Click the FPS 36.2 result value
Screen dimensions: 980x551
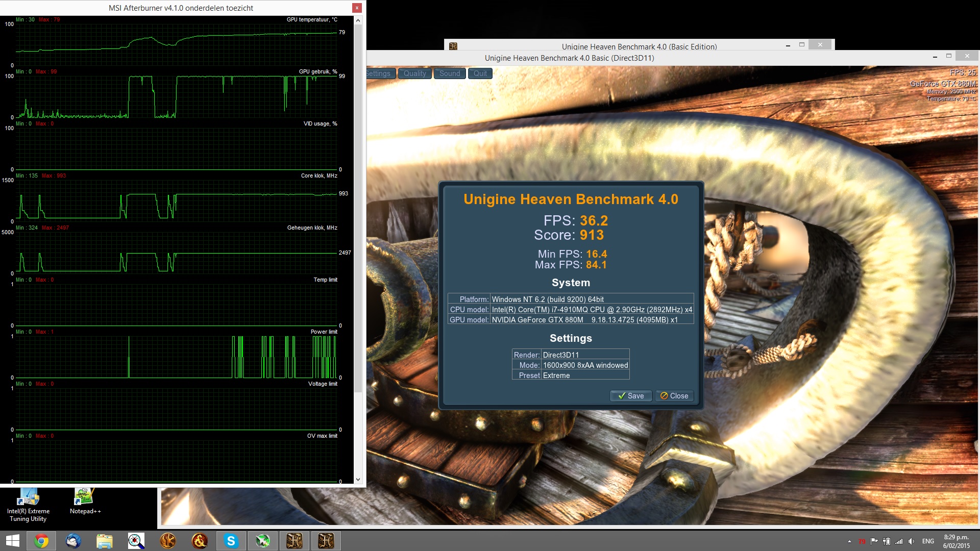[594, 221]
